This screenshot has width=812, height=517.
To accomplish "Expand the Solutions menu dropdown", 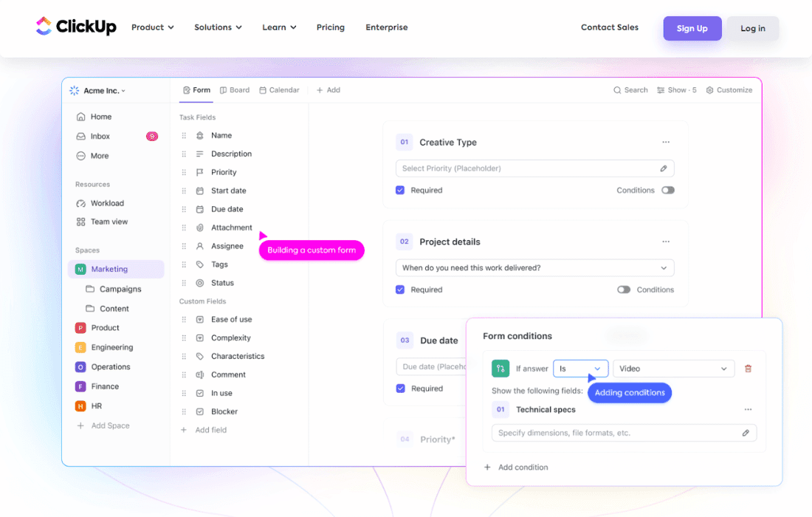I will pos(218,27).
